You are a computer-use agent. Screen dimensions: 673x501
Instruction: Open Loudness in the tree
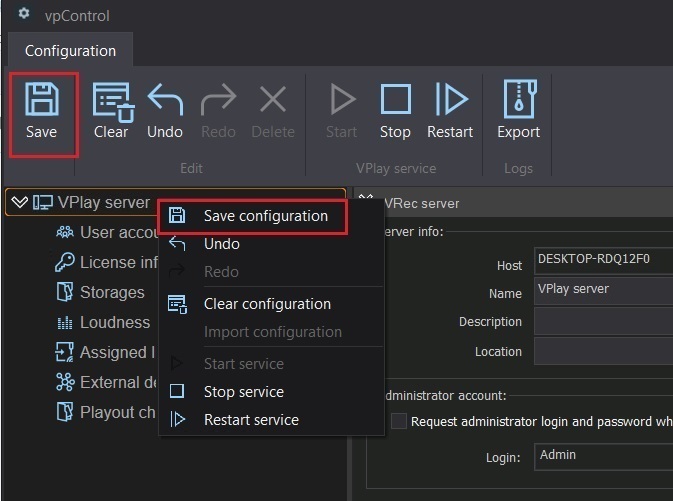(x=115, y=322)
